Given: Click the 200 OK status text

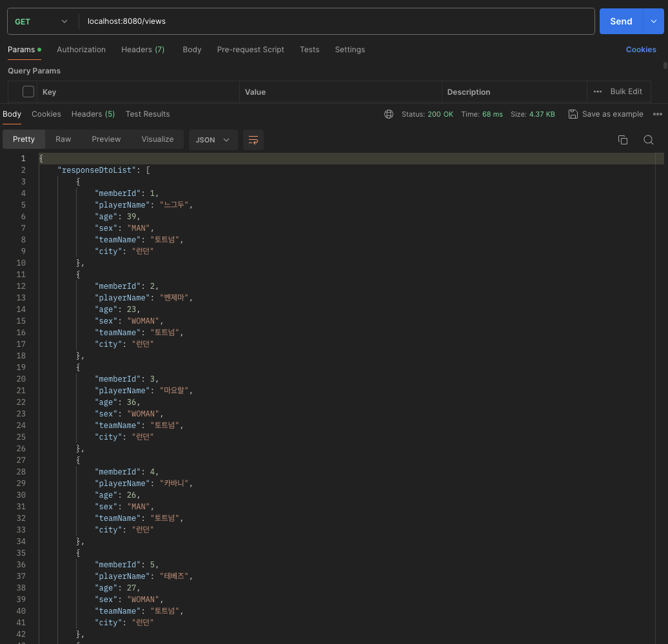Looking at the screenshot, I should coord(440,114).
